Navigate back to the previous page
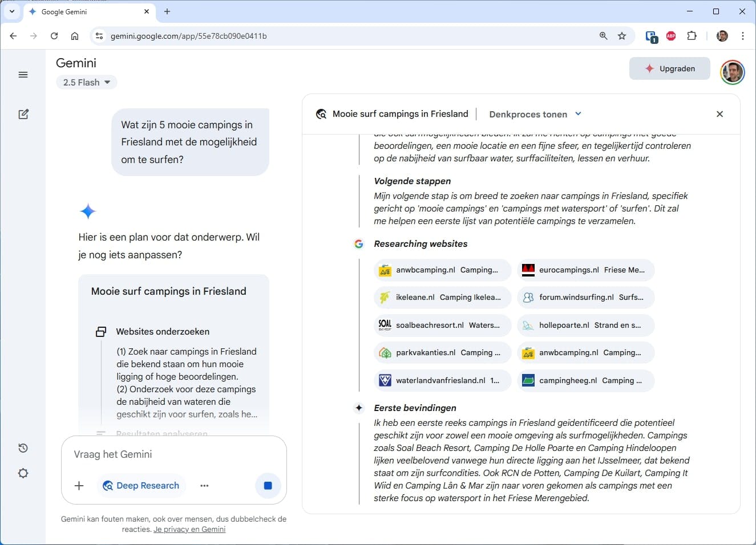This screenshot has height=545, width=756. pos(13,36)
